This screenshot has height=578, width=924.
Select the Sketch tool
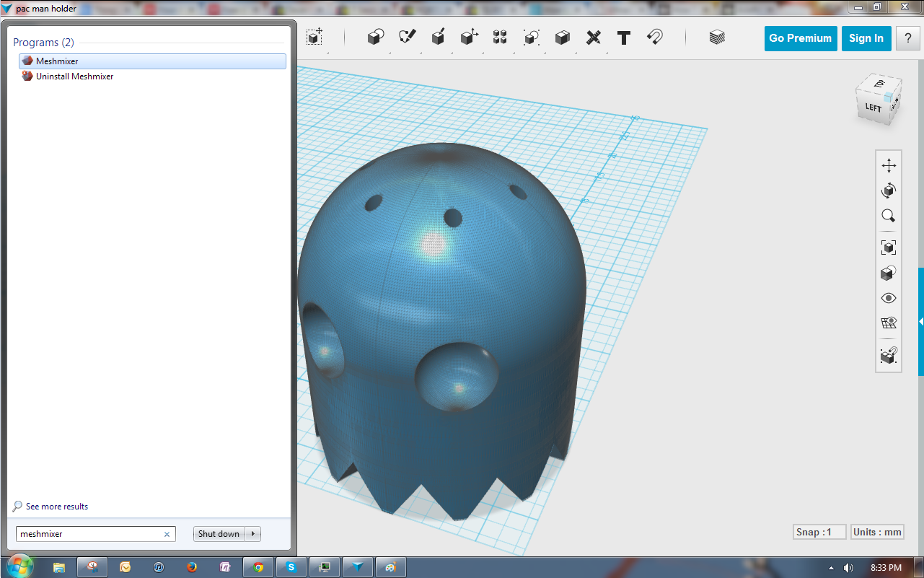point(408,38)
